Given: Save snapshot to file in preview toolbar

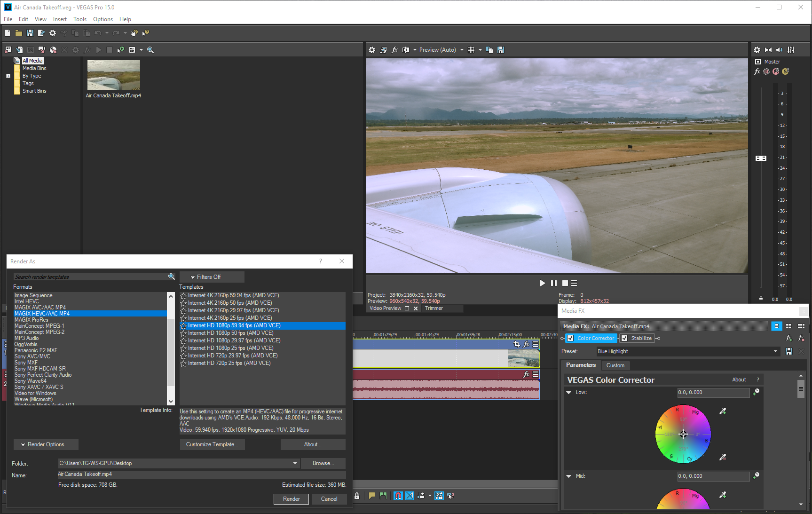Looking at the screenshot, I should [501, 50].
